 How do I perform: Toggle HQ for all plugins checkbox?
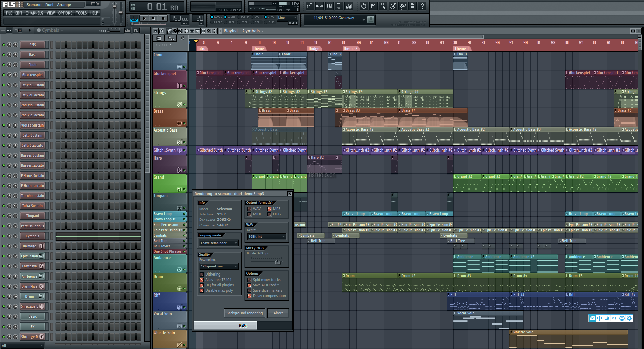(x=202, y=285)
